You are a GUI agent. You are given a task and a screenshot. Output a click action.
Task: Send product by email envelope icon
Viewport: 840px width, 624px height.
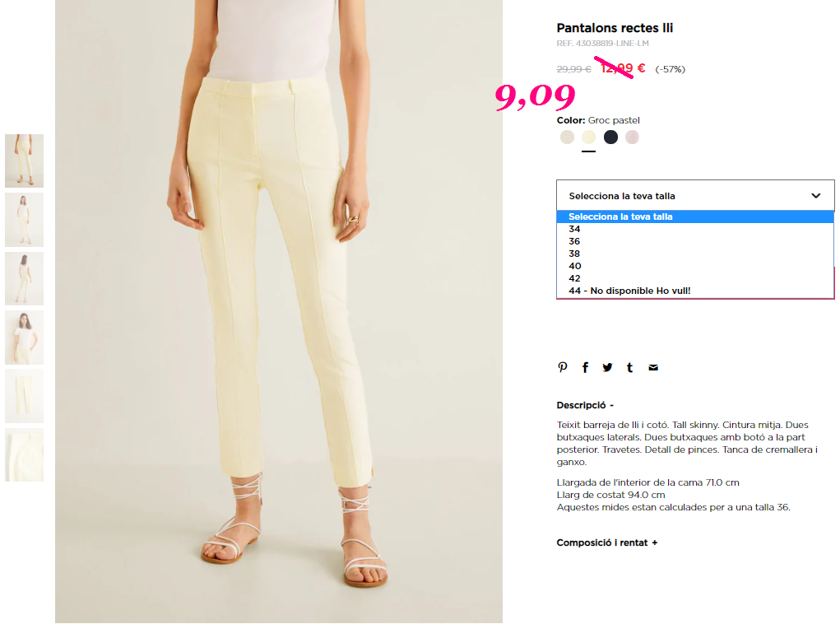pos(653,367)
